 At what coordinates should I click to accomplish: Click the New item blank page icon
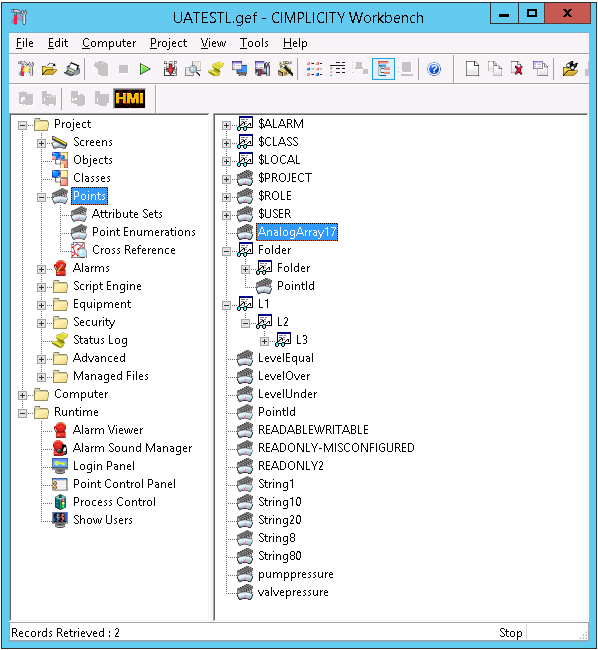click(472, 69)
